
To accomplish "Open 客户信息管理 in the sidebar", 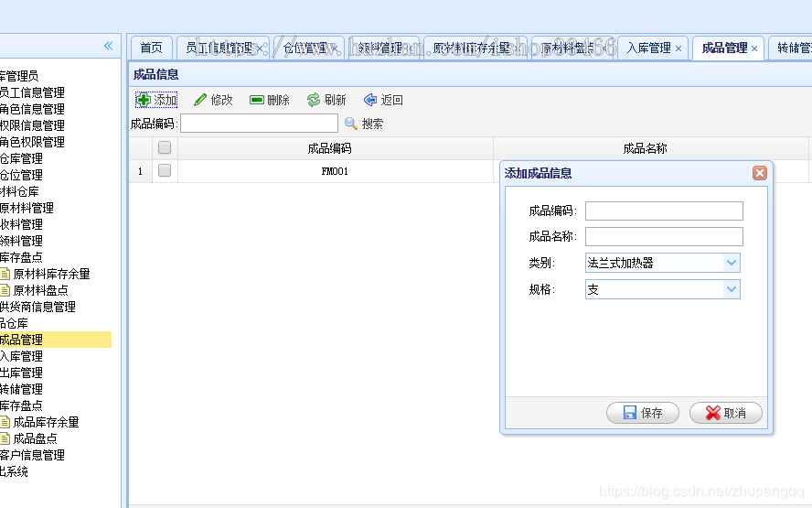I will coord(32,455).
